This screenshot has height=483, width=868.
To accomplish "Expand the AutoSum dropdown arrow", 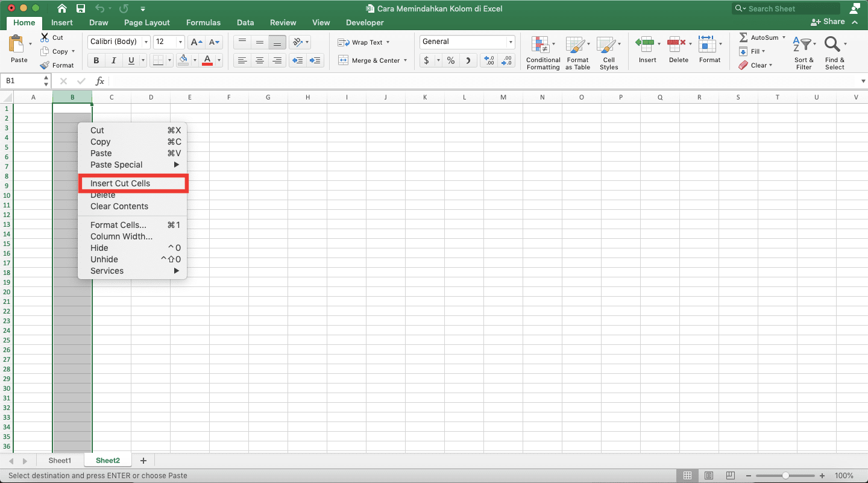I will tap(784, 37).
